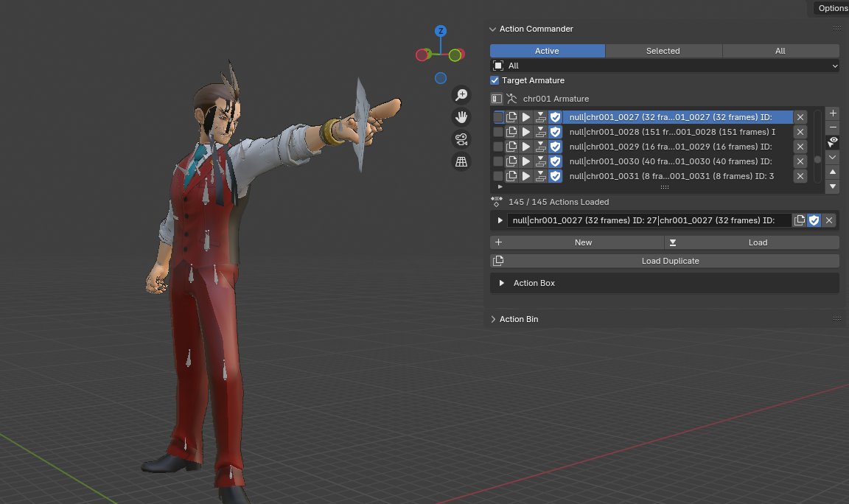
Task: Toggle the camera view icon
Action: [x=461, y=140]
